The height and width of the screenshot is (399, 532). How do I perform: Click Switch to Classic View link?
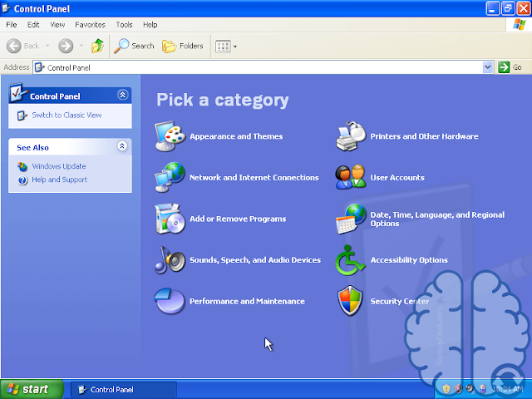point(66,116)
